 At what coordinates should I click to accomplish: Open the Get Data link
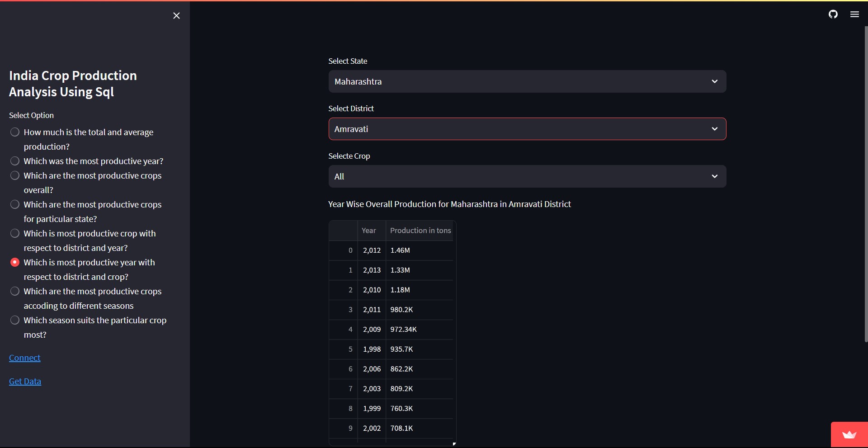click(x=25, y=382)
